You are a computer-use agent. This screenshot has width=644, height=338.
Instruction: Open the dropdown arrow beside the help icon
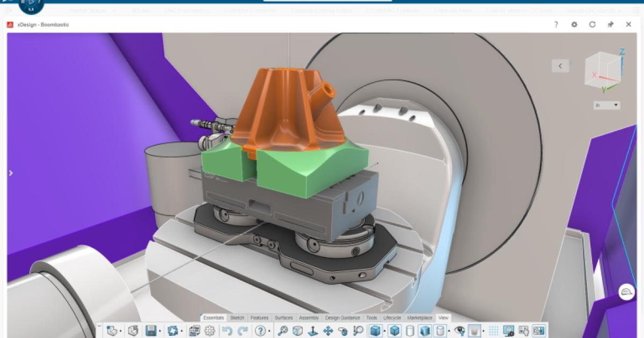269,332
